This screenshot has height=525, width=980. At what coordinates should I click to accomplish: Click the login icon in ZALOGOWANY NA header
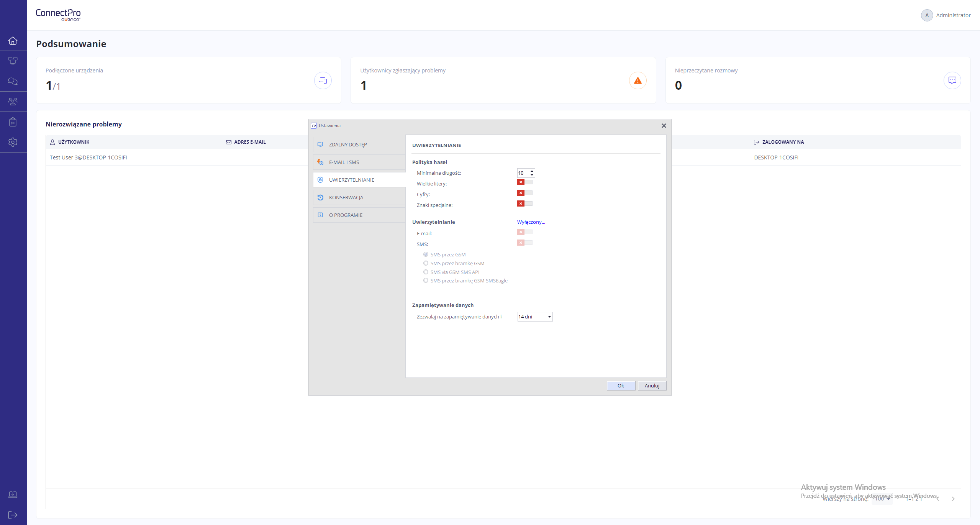(757, 142)
